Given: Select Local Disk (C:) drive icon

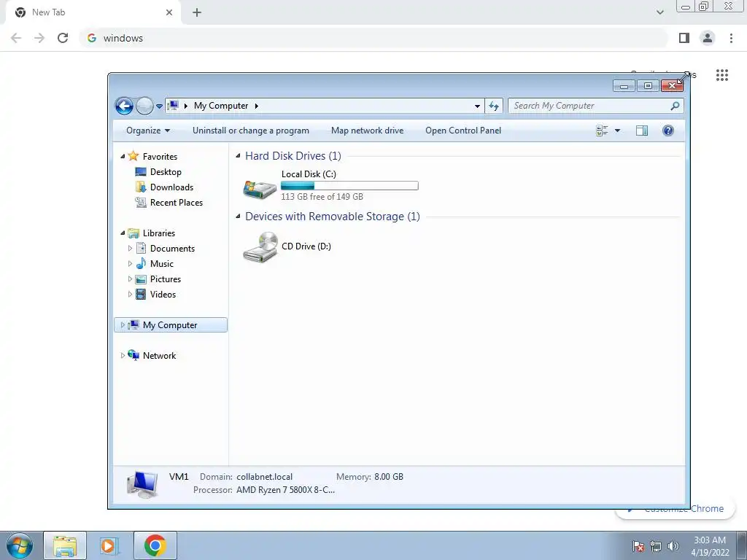Looking at the screenshot, I should (x=260, y=189).
